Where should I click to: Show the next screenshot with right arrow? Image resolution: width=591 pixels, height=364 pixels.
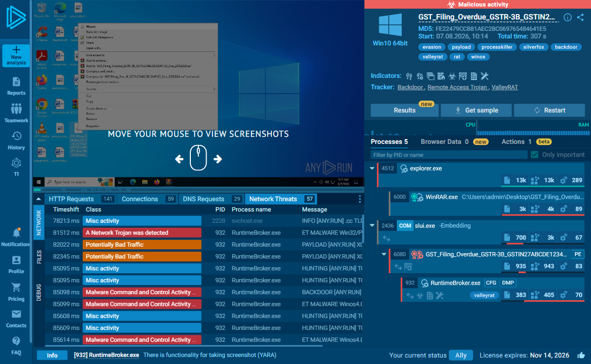coord(217,159)
